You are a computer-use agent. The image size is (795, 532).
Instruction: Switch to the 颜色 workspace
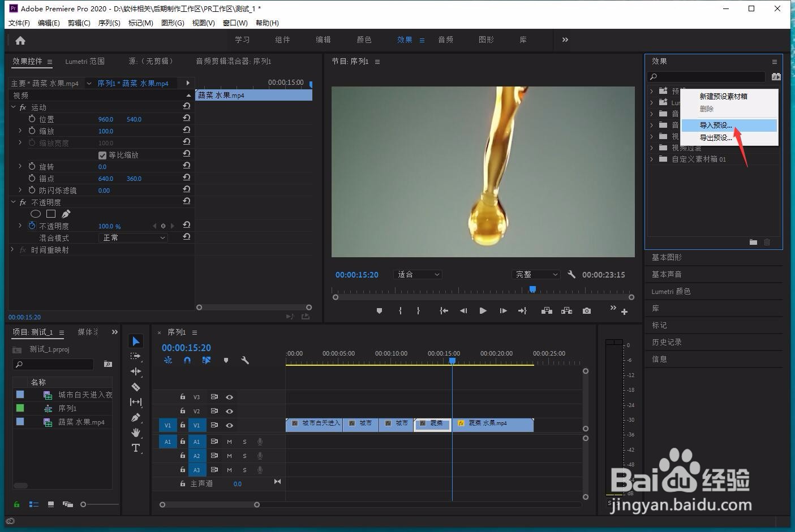click(x=364, y=40)
